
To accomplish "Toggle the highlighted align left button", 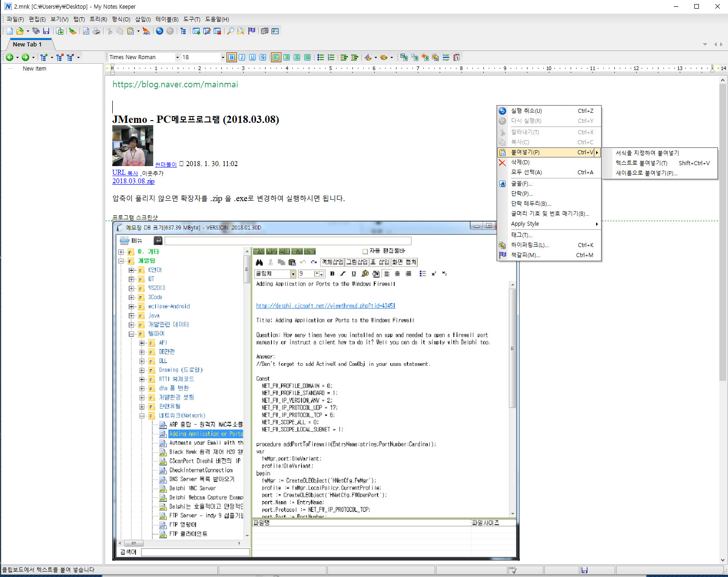I will tap(276, 57).
